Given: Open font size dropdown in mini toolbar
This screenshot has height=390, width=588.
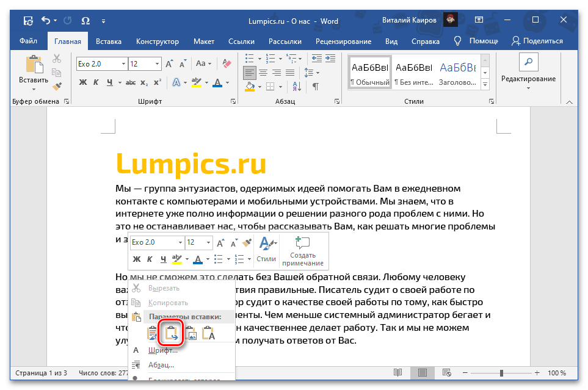Looking at the screenshot, I should pos(209,242).
